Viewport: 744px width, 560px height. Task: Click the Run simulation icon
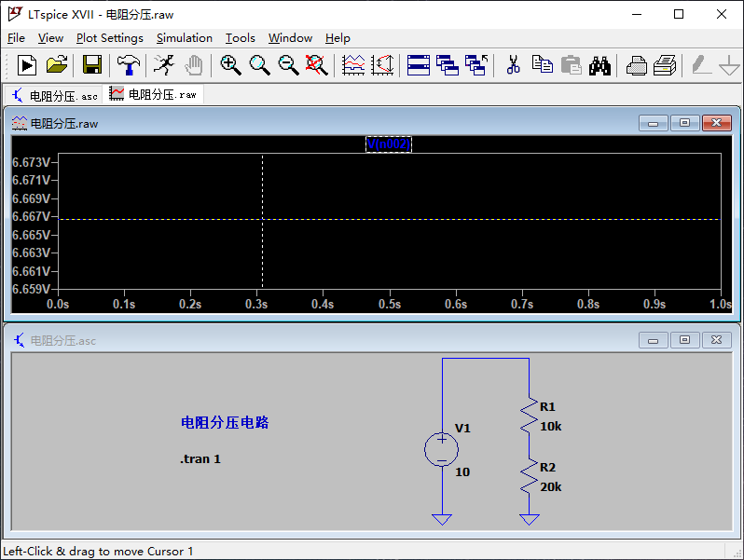(27, 65)
